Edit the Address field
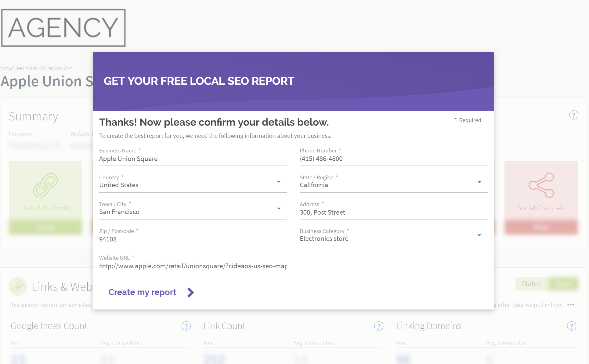Screen dimensions: 589x364 point(393,212)
